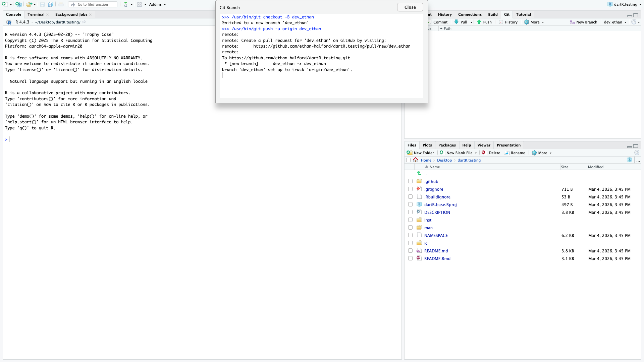Click the New Folder icon in Files

pos(410,153)
